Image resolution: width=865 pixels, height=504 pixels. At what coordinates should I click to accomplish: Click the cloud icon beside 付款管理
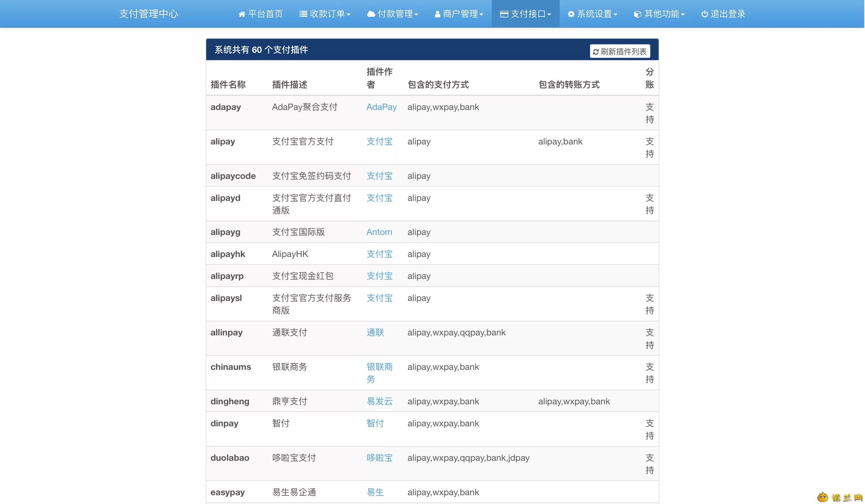(x=371, y=14)
